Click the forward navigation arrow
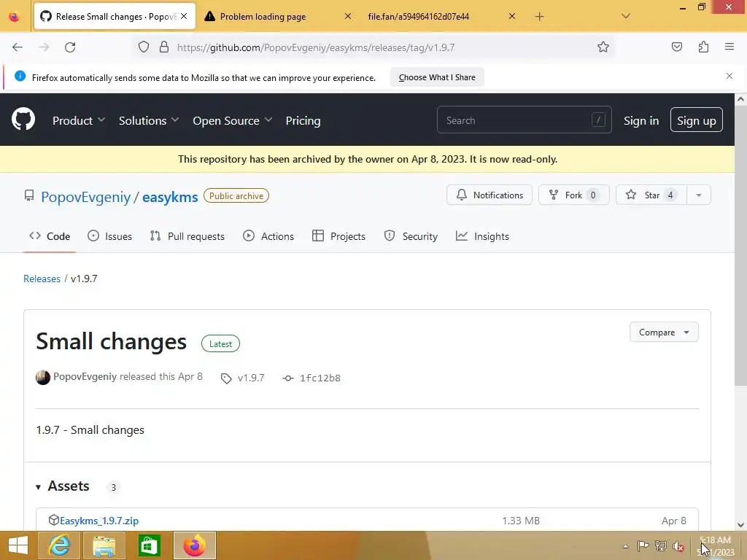The height and width of the screenshot is (560, 747). [44, 47]
